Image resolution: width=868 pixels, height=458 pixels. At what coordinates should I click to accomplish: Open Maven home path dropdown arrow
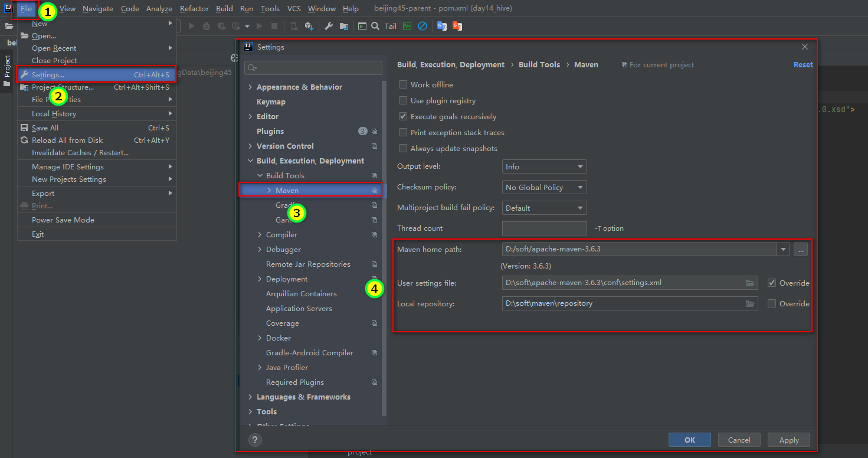(784, 250)
